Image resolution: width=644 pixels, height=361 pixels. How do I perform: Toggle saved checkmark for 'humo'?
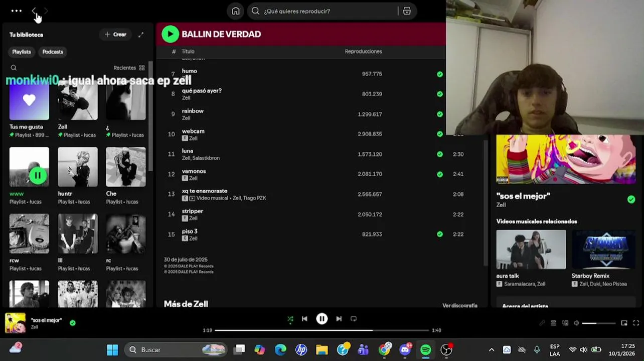click(440, 74)
